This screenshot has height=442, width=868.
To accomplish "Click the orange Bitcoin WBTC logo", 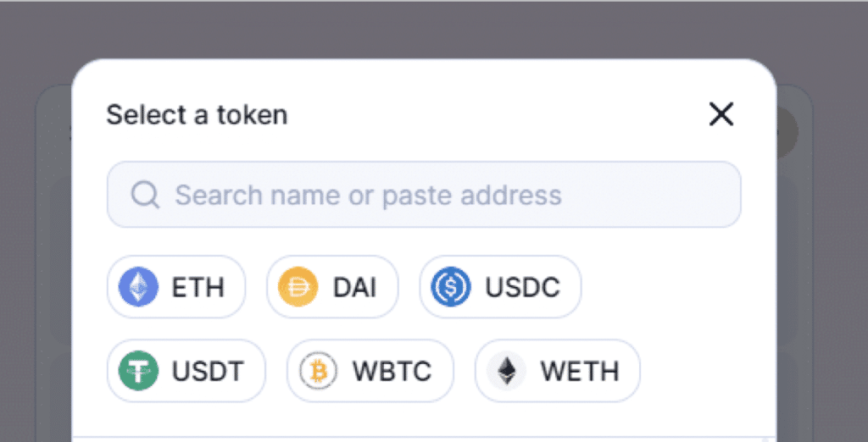I will click(319, 371).
